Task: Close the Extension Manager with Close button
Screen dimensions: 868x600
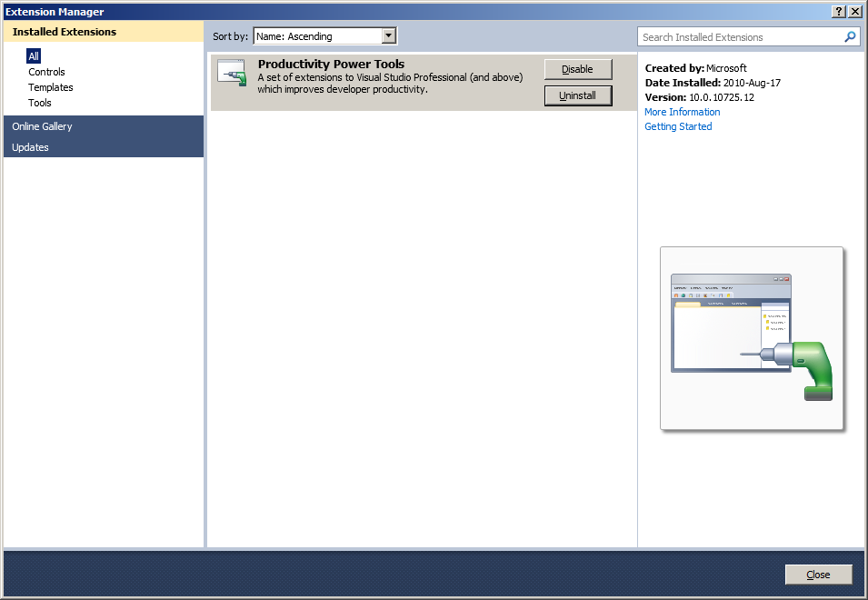Action: tap(818, 575)
